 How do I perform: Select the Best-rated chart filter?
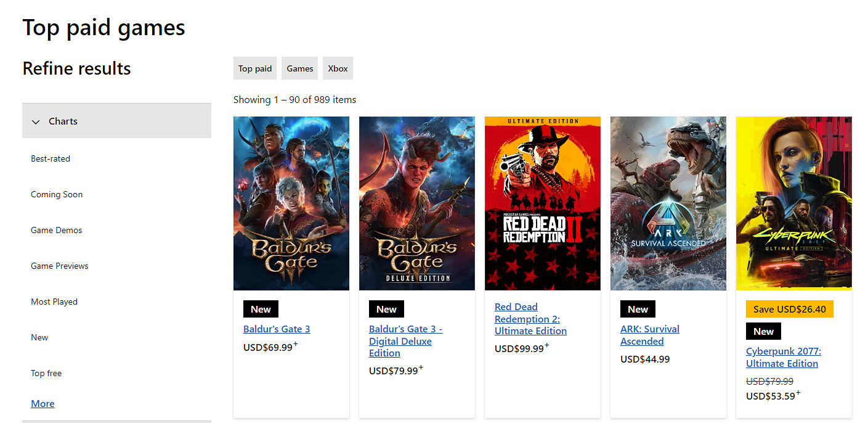click(x=51, y=158)
